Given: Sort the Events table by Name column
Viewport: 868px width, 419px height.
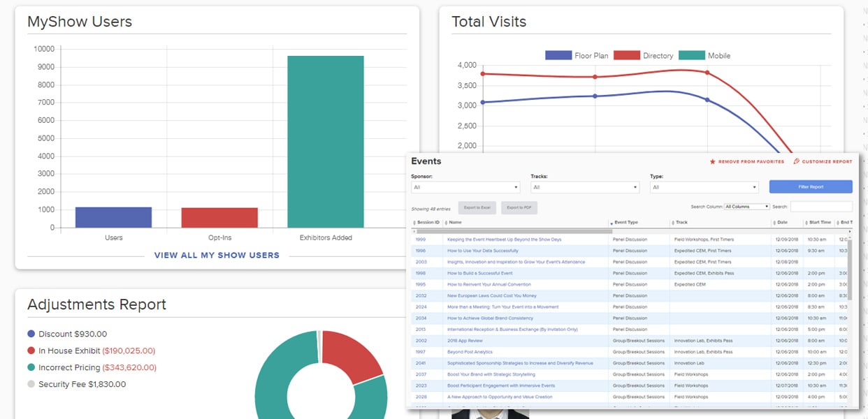Looking at the screenshot, I should tap(454, 222).
